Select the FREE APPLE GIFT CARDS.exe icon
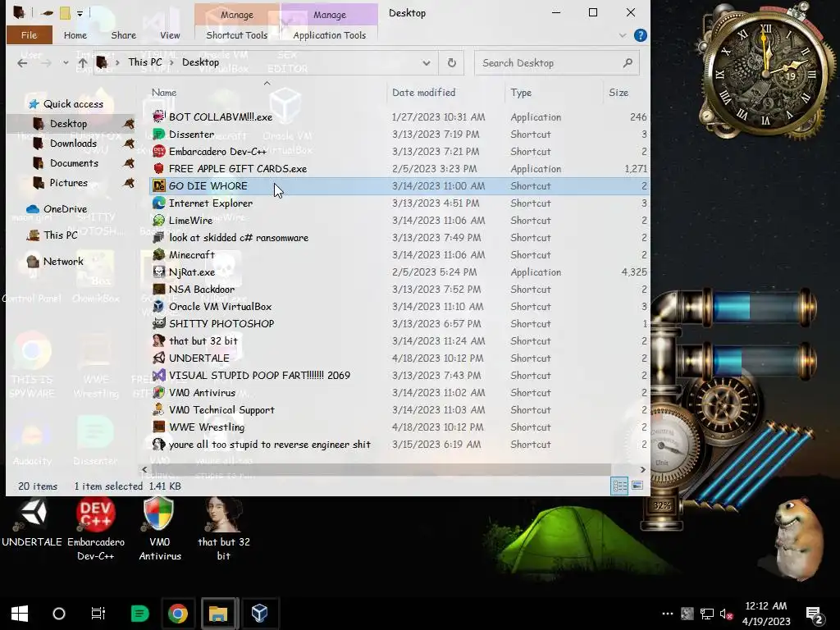This screenshot has width=840, height=630. click(158, 168)
